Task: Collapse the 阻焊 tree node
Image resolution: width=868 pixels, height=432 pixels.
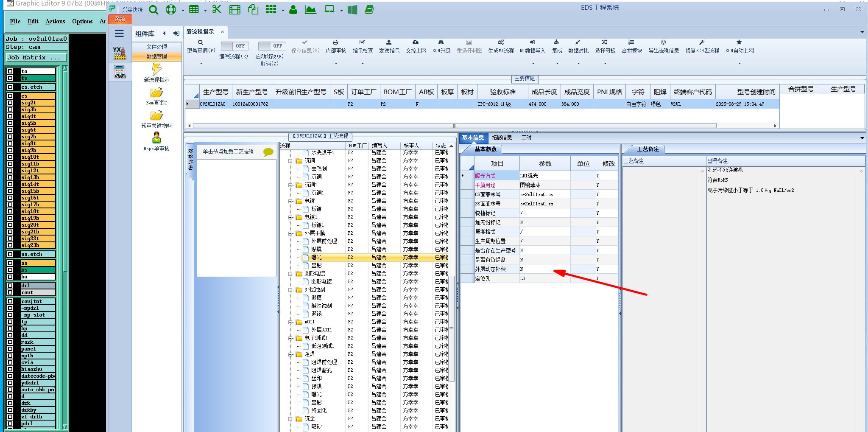Action: 291,354
